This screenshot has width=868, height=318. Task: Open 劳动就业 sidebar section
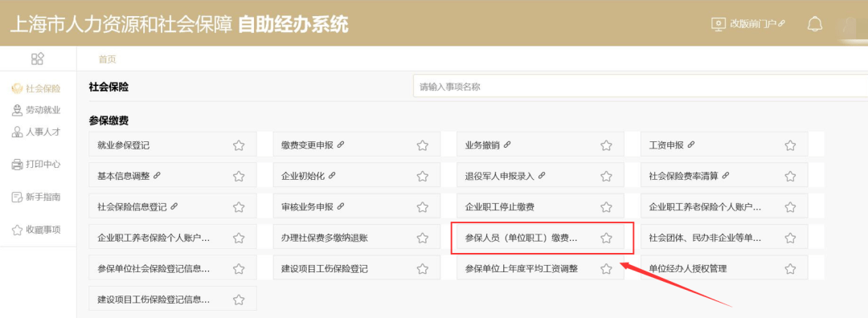pos(36,110)
